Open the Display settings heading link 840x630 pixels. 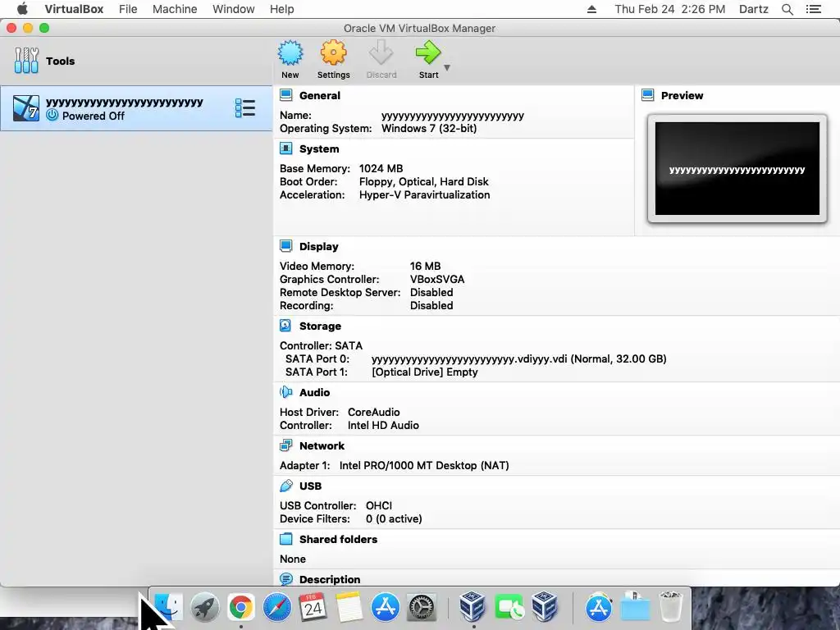(x=319, y=246)
